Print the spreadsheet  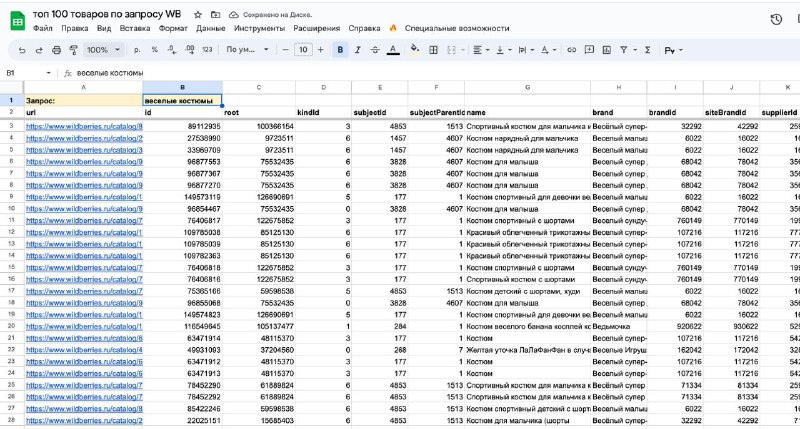coord(56,50)
